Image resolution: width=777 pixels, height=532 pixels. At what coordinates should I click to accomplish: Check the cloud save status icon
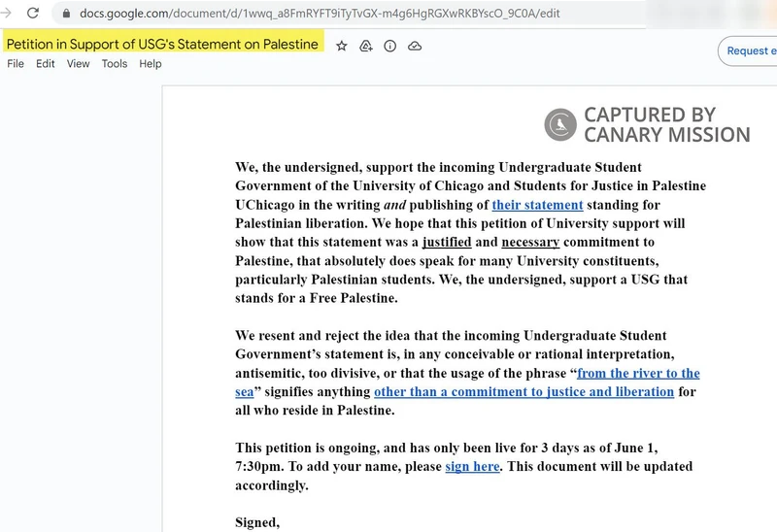415,46
